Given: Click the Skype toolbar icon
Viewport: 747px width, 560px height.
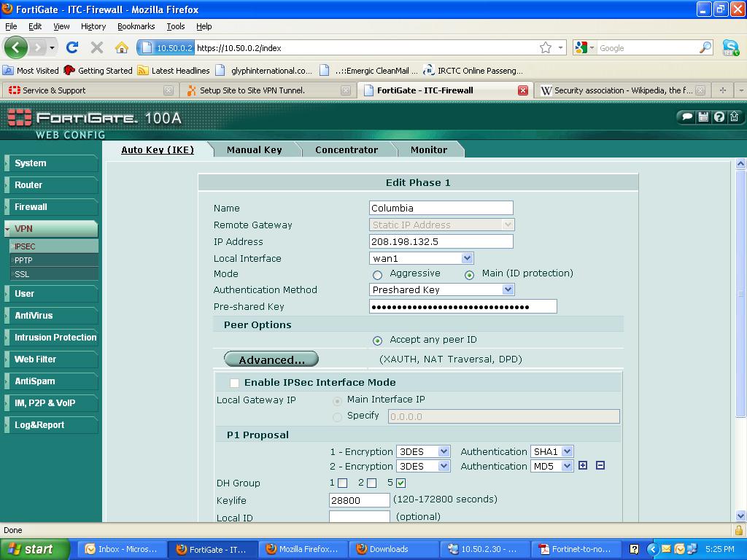Looking at the screenshot, I should click(x=730, y=47).
